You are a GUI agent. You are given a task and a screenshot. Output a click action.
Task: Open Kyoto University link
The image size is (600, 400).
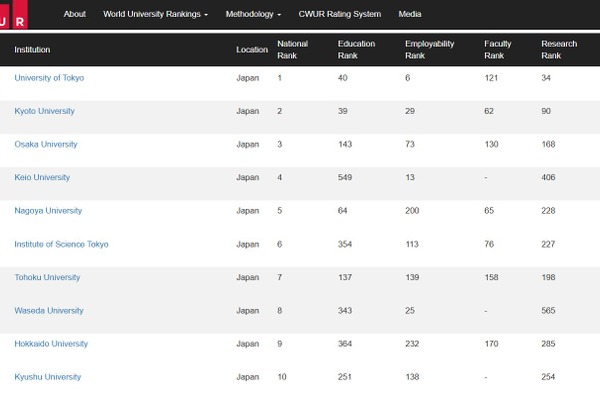tap(44, 111)
